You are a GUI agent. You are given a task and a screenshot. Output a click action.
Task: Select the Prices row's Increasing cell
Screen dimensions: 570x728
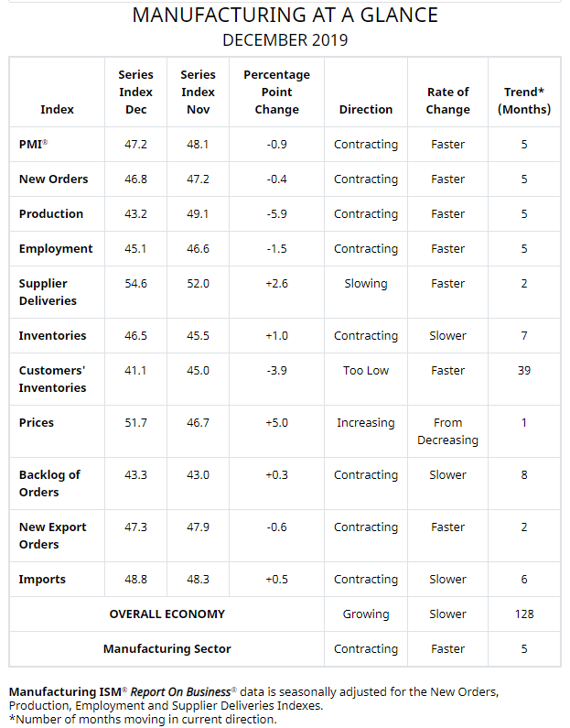coord(366,423)
